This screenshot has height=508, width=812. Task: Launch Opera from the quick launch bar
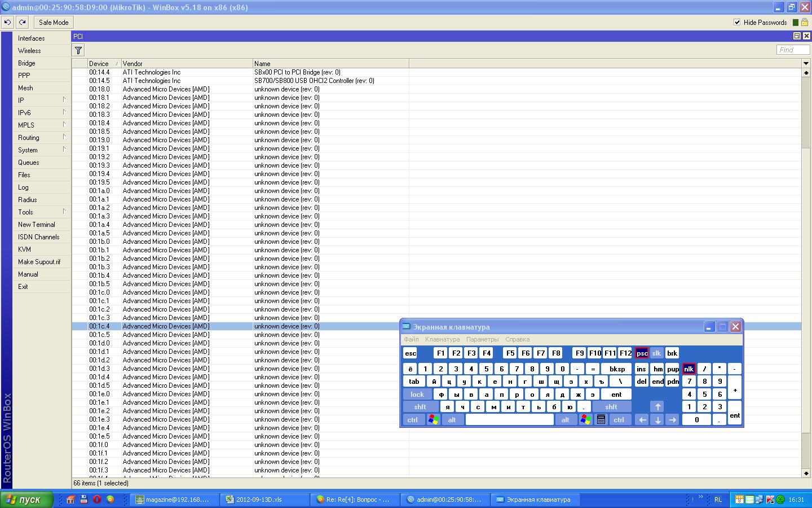pos(97,500)
